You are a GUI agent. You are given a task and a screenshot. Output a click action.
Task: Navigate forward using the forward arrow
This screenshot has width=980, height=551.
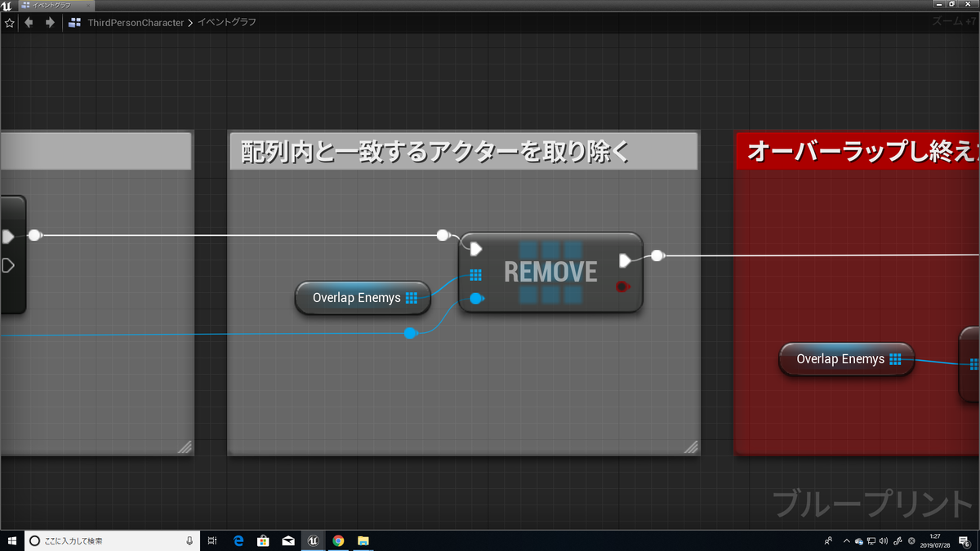(x=49, y=23)
